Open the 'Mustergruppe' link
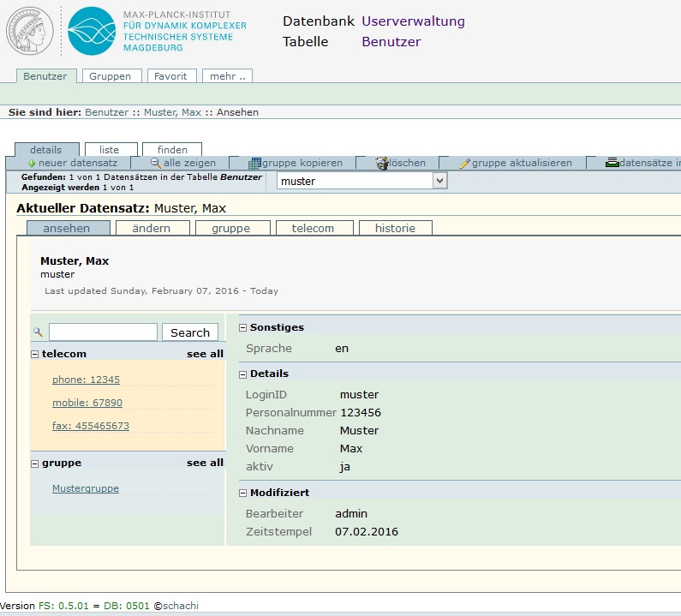This screenshot has height=616, width=681. tap(86, 488)
